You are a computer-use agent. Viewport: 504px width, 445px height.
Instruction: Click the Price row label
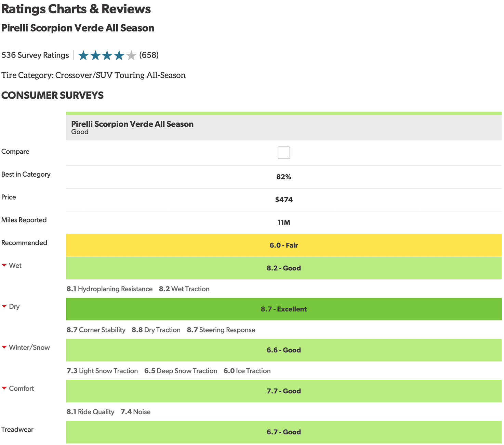pos(9,197)
